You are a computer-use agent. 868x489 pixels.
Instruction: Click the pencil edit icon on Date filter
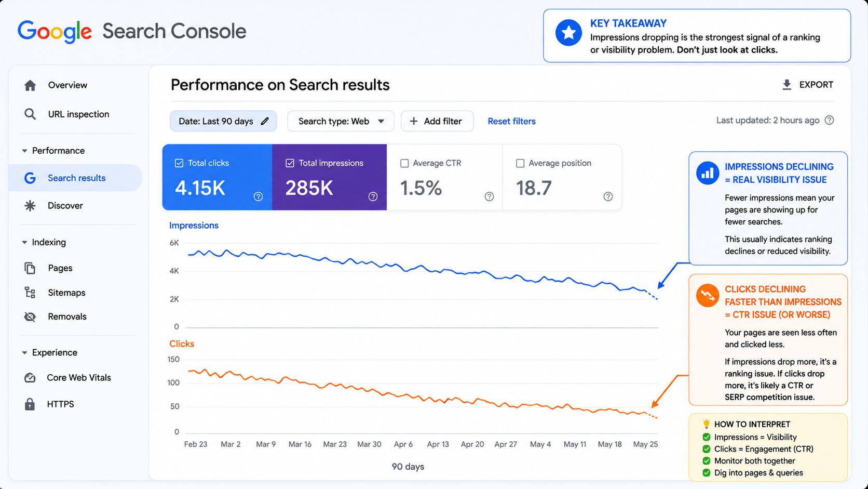click(265, 121)
